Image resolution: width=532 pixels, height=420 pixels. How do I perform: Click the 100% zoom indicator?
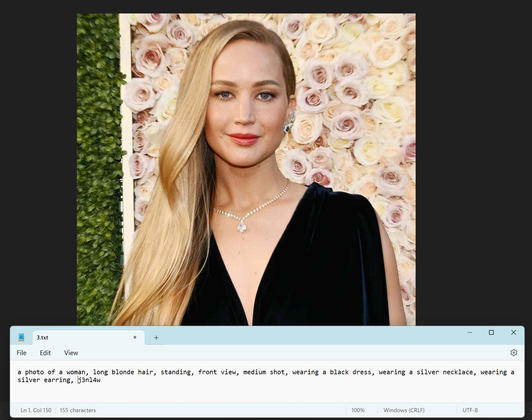point(358,410)
